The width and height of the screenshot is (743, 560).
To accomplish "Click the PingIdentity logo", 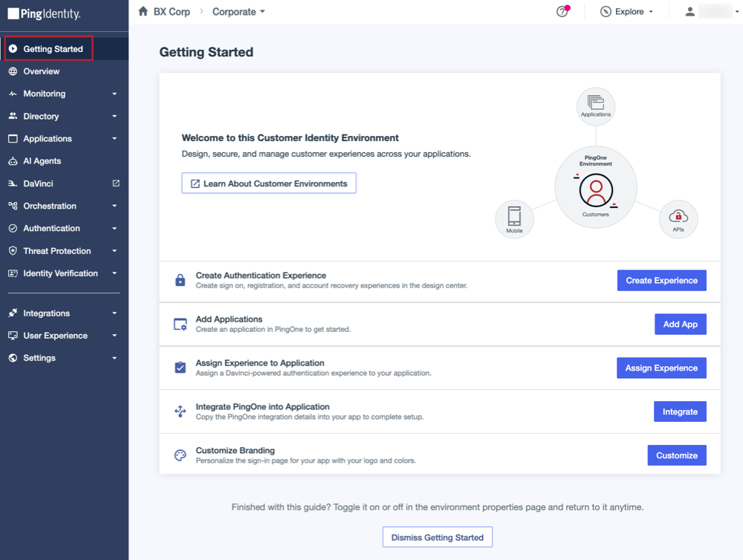I will 44,13.
